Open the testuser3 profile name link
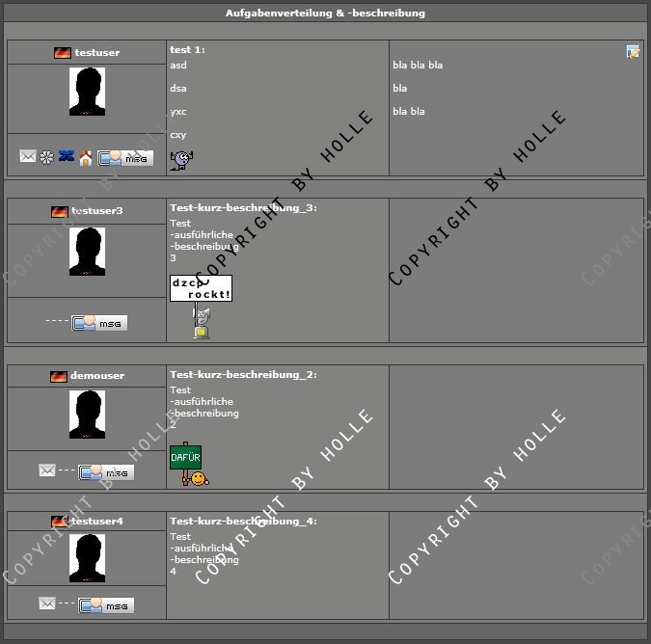 [x=96, y=211]
